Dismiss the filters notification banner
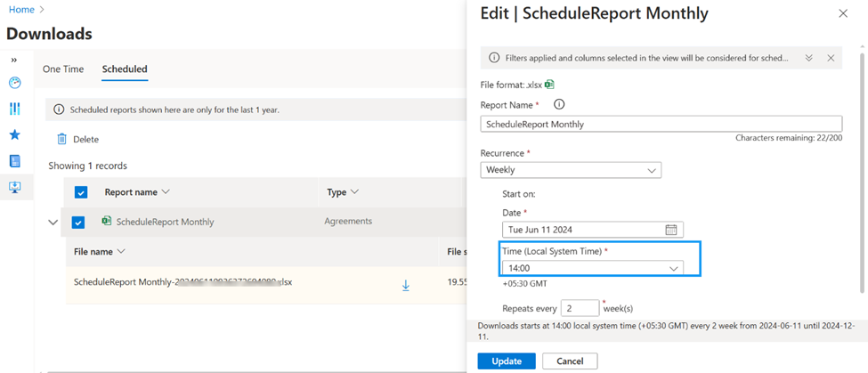This screenshot has height=373, width=868. click(x=831, y=58)
